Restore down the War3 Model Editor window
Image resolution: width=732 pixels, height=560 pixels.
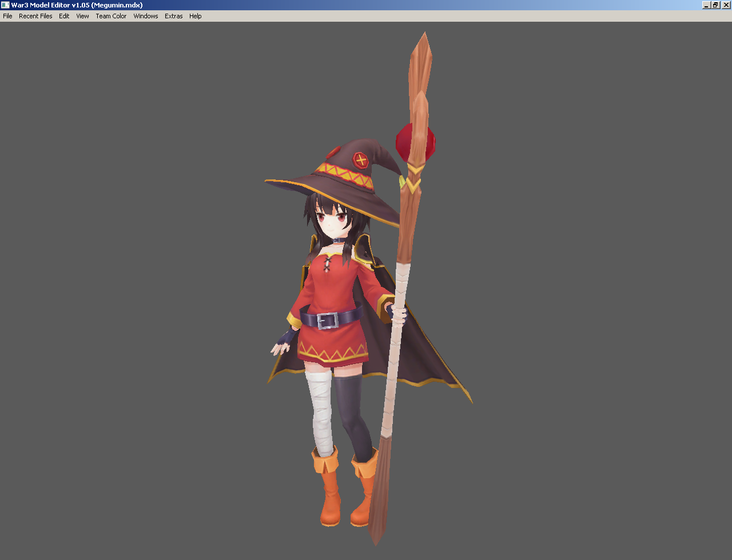715,5
